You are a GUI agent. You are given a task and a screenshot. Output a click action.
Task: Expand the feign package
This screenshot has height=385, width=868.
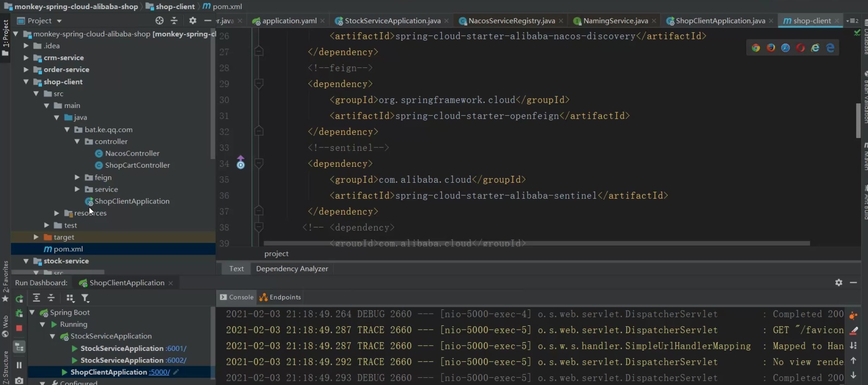(77, 177)
